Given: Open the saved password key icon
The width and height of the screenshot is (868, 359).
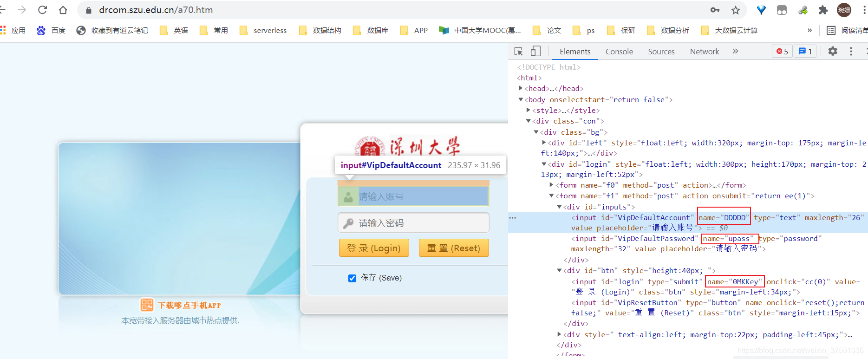Looking at the screenshot, I should click(x=715, y=10).
